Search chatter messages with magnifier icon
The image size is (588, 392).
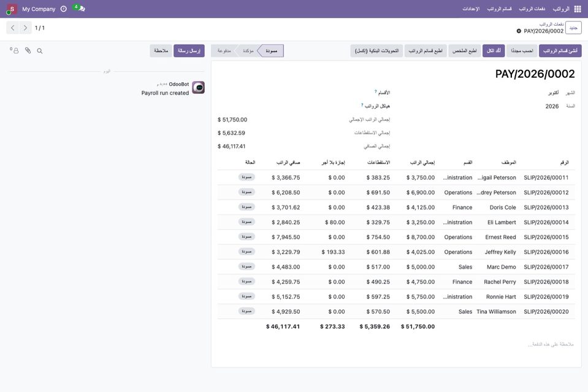coord(40,51)
